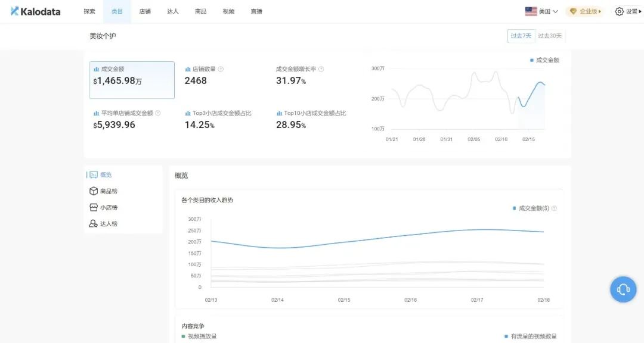Click help icon beside 成交金额增长率
Image resolution: width=644 pixels, height=343 pixels.
click(321, 69)
